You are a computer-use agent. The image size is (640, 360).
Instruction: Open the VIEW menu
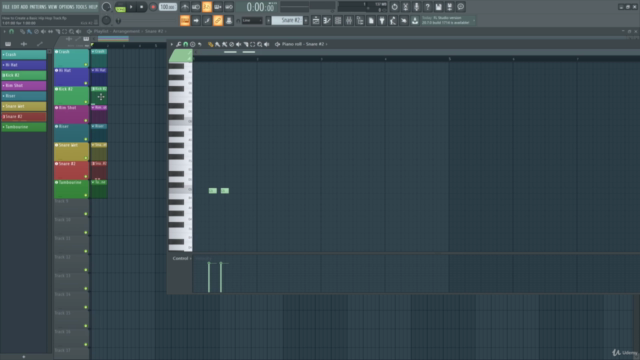(53, 7)
